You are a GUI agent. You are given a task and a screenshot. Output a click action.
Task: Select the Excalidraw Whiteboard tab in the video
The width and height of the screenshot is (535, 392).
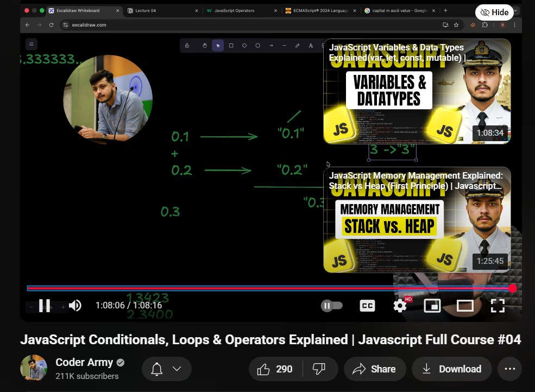[x=83, y=10]
